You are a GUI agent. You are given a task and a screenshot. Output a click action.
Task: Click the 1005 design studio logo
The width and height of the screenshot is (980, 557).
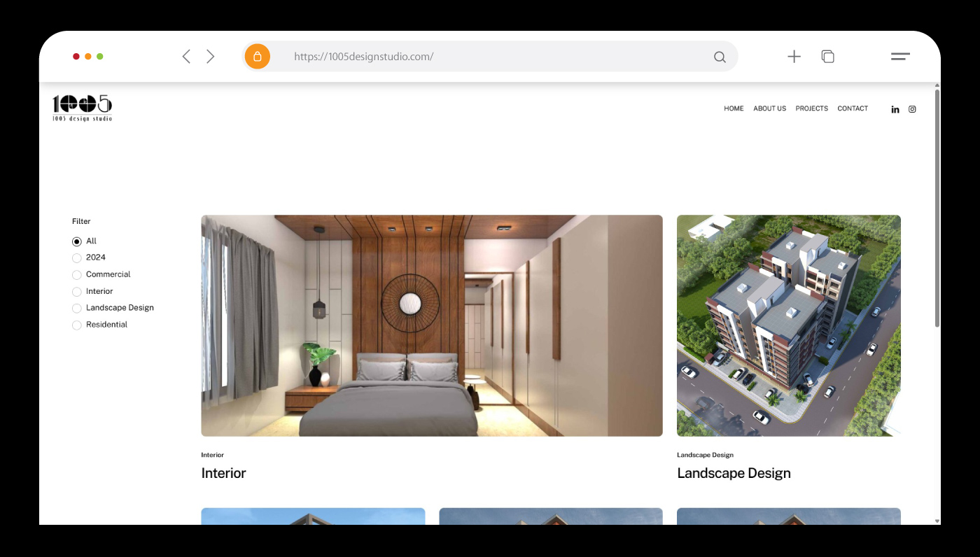[82, 108]
